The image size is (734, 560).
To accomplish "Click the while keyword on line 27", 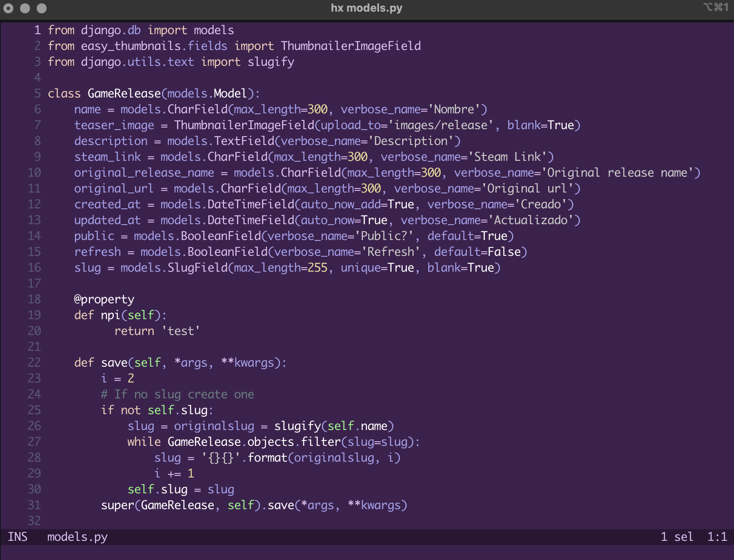I will (144, 442).
